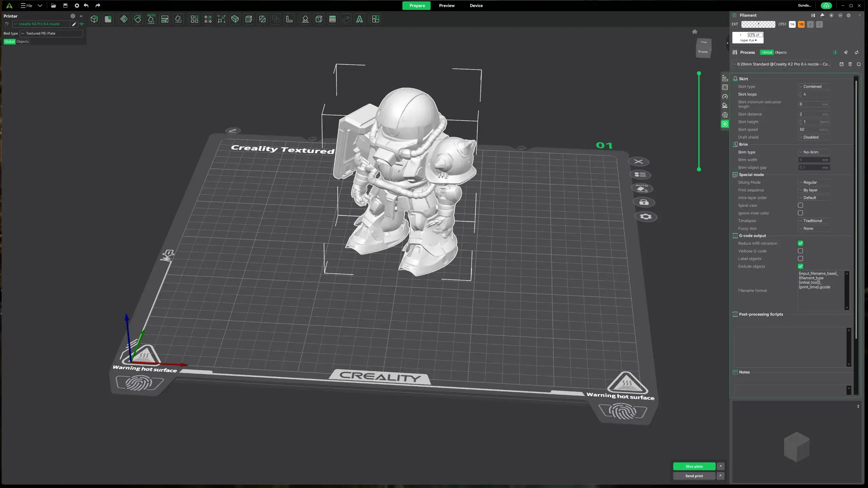868x488 pixels.
Task: Click the Undo arrow
Action: point(86,5)
